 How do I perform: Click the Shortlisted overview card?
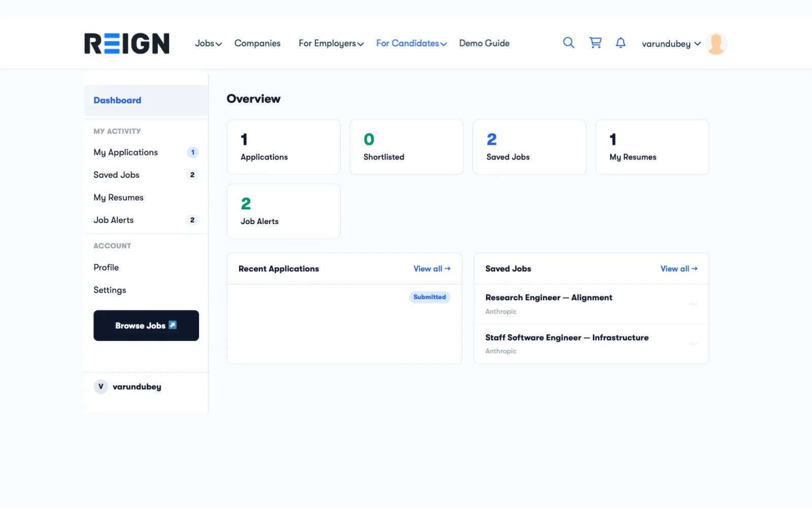(x=407, y=147)
